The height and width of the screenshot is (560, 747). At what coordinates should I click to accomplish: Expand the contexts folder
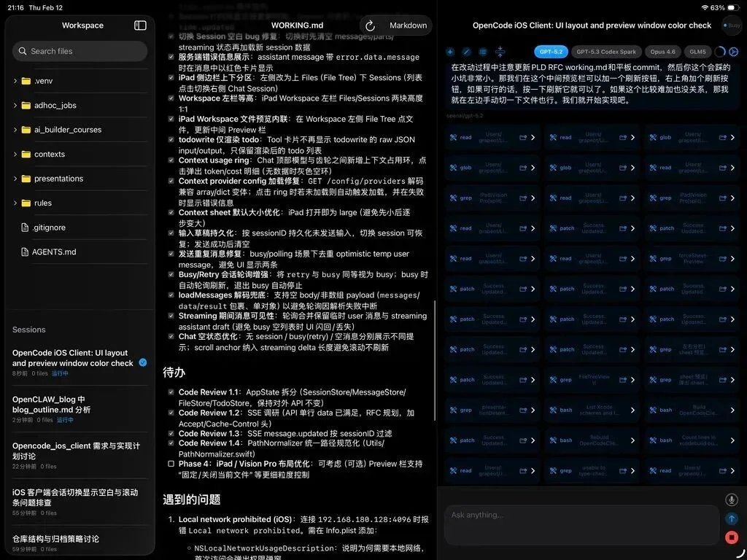point(16,154)
